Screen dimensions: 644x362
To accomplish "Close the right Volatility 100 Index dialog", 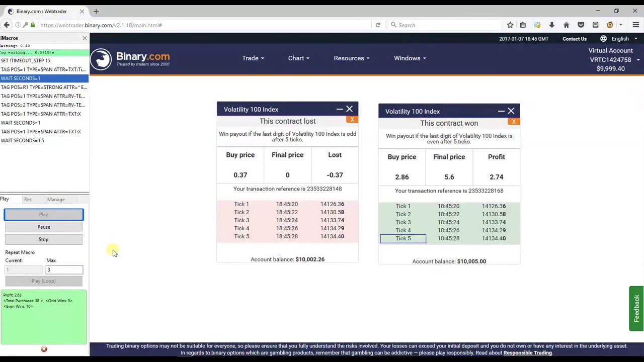I will click(511, 111).
